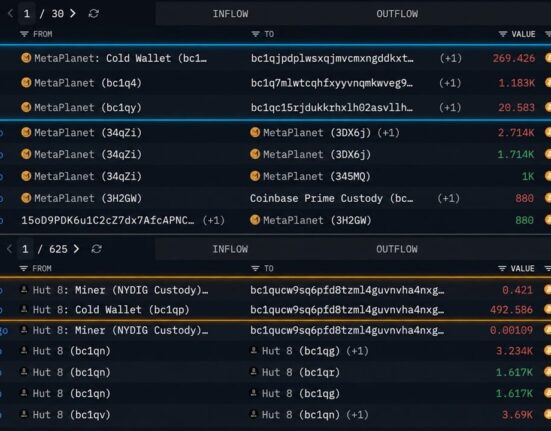Go to next page of 625-page table
The height and width of the screenshot is (431, 551).
(76, 249)
